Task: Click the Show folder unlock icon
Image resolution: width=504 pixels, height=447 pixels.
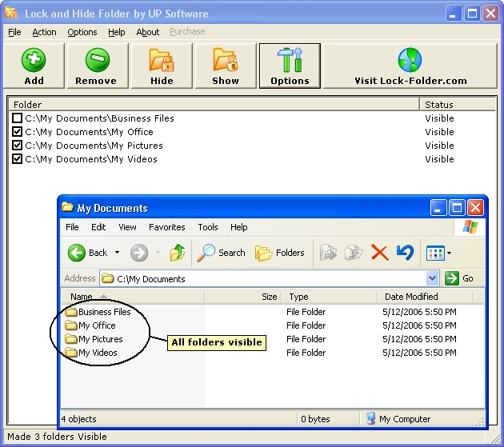Action: (226, 60)
